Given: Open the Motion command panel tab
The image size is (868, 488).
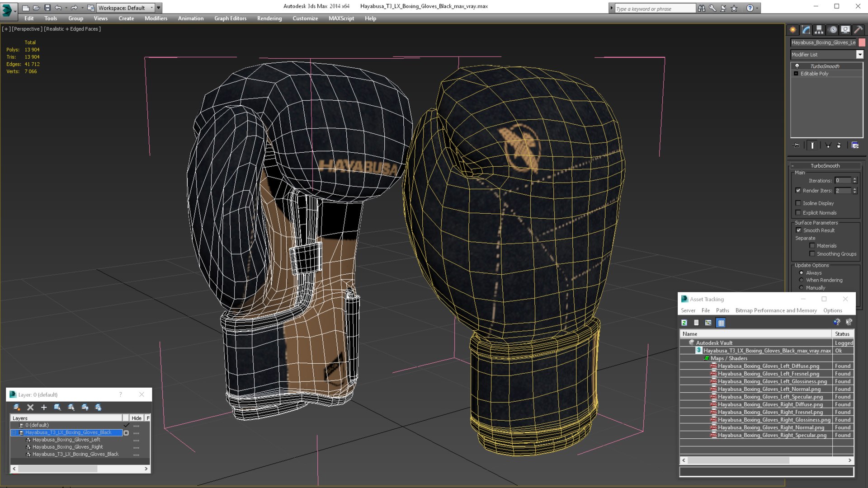Looking at the screenshot, I should pyautogui.click(x=833, y=30).
